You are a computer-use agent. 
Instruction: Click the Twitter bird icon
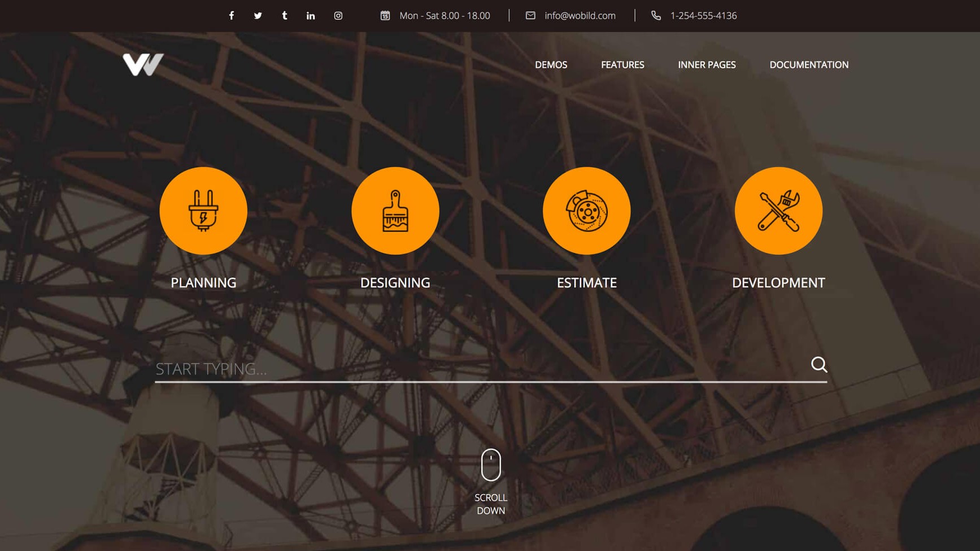click(258, 16)
